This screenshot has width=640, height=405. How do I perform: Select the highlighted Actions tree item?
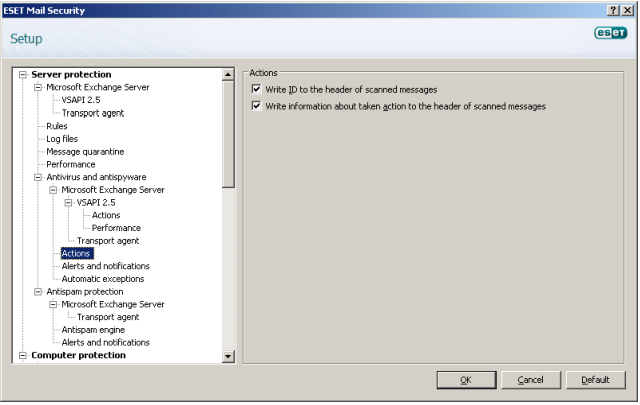pyautogui.click(x=77, y=254)
